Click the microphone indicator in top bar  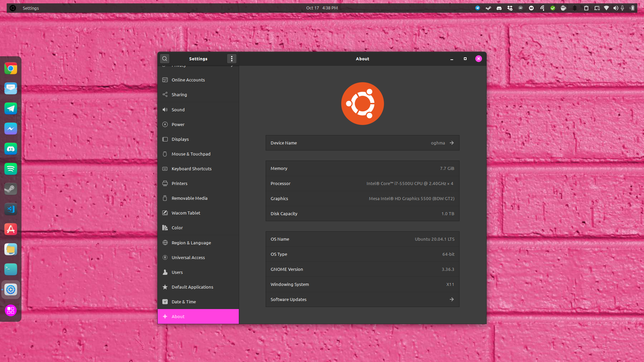pos(623,8)
